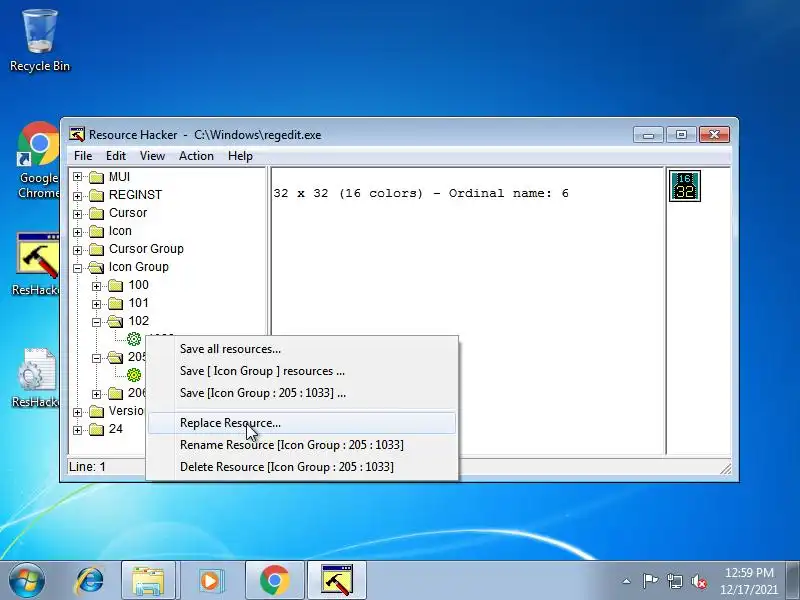Viewport: 800px width, 600px height.
Task: Choose Save [Icon Group : 205 : 1033] ...
Action: [302, 393]
